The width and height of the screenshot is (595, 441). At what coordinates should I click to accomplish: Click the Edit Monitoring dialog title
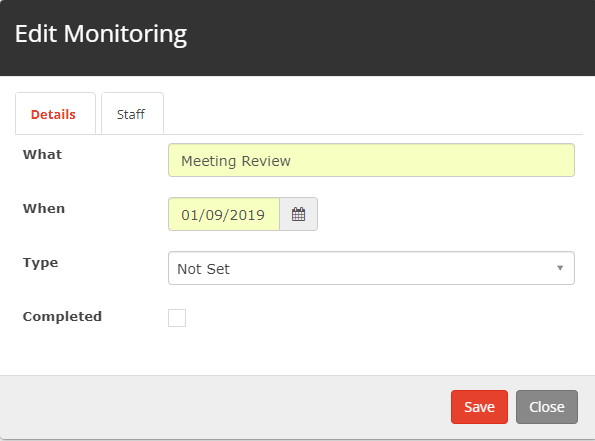pos(101,34)
